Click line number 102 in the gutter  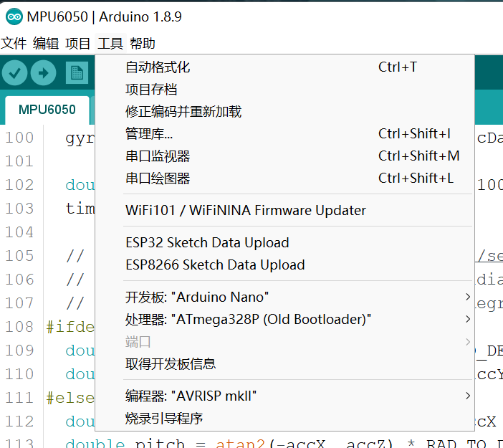tap(19, 185)
